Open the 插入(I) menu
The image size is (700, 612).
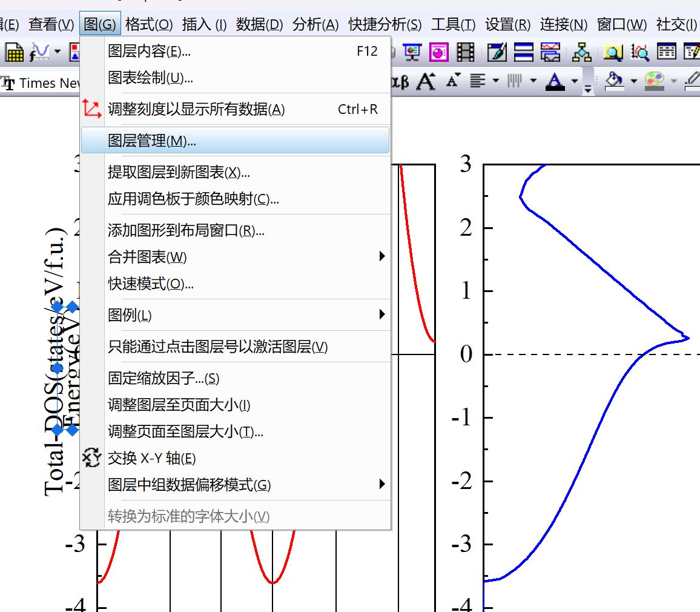click(204, 24)
